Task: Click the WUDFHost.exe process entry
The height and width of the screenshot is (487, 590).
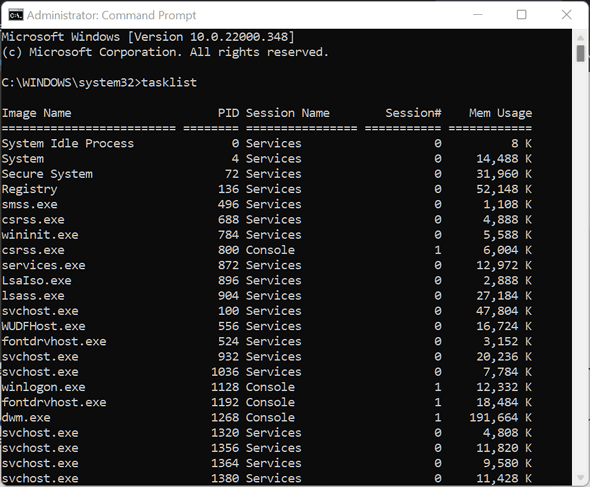Action: (44, 326)
